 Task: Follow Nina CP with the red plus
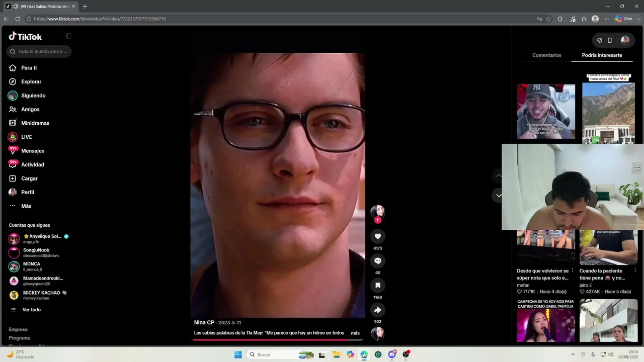pos(378,220)
